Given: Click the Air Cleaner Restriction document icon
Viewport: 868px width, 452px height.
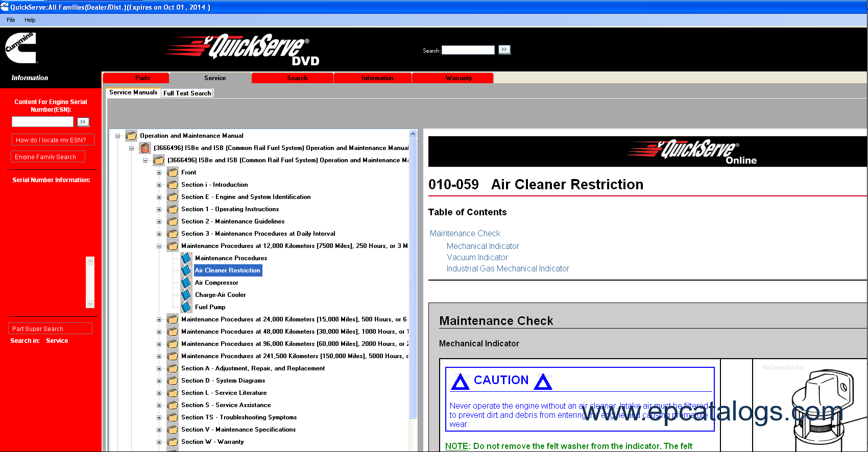Looking at the screenshot, I should [x=186, y=270].
